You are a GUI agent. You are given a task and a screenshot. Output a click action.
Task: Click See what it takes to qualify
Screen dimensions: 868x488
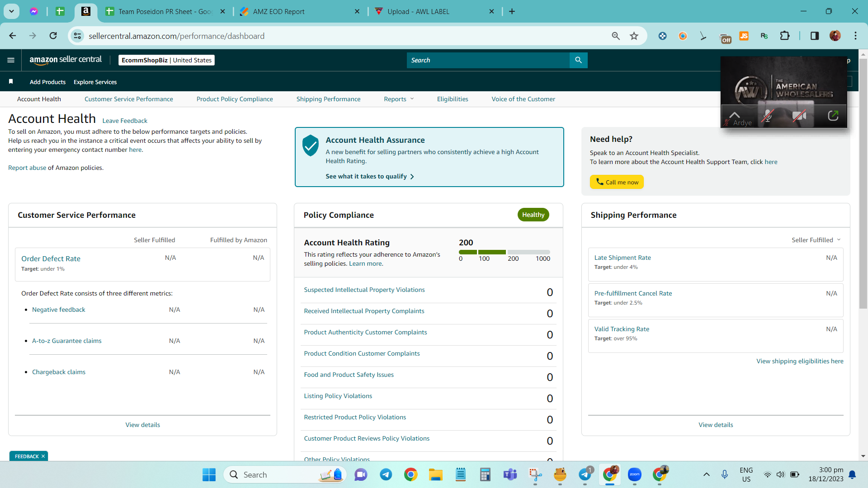(370, 176)
